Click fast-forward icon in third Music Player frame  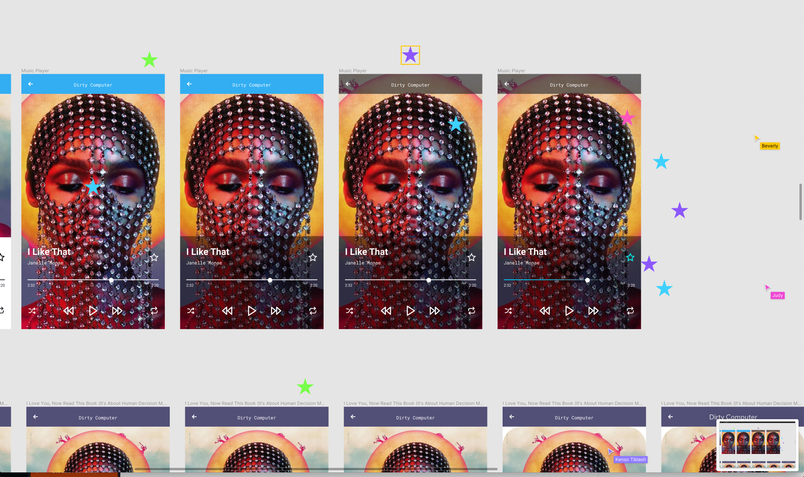coord(434,311)
